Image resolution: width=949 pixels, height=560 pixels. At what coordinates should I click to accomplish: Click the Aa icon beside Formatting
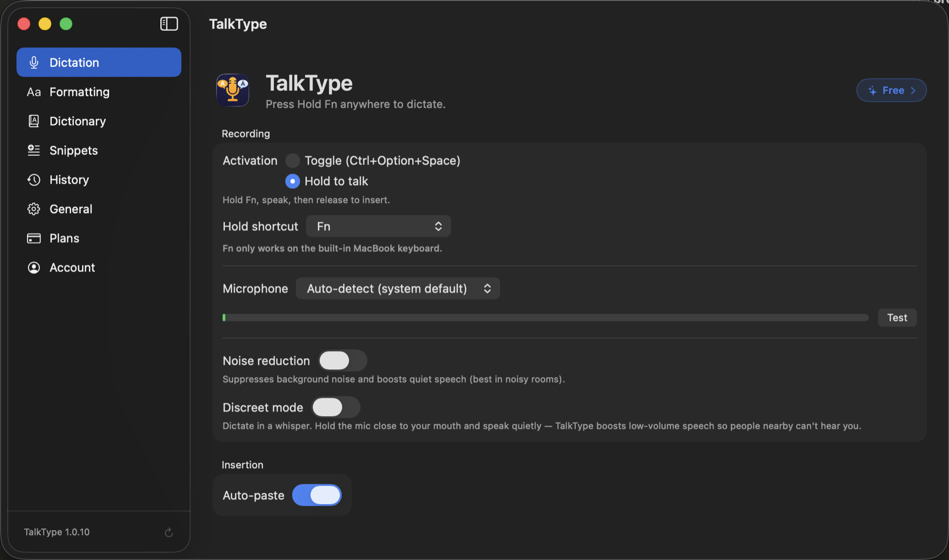34,92
